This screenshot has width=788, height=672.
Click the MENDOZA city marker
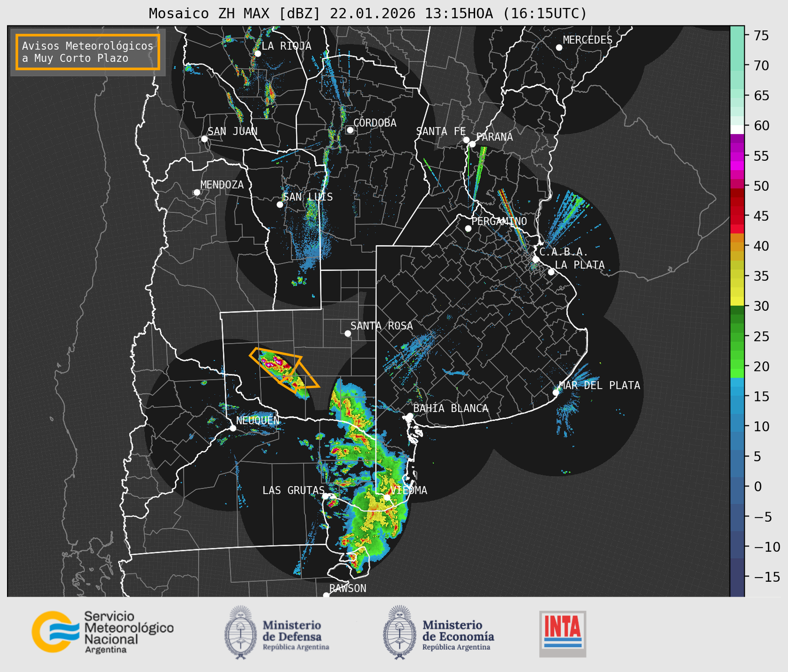point(197,193)
